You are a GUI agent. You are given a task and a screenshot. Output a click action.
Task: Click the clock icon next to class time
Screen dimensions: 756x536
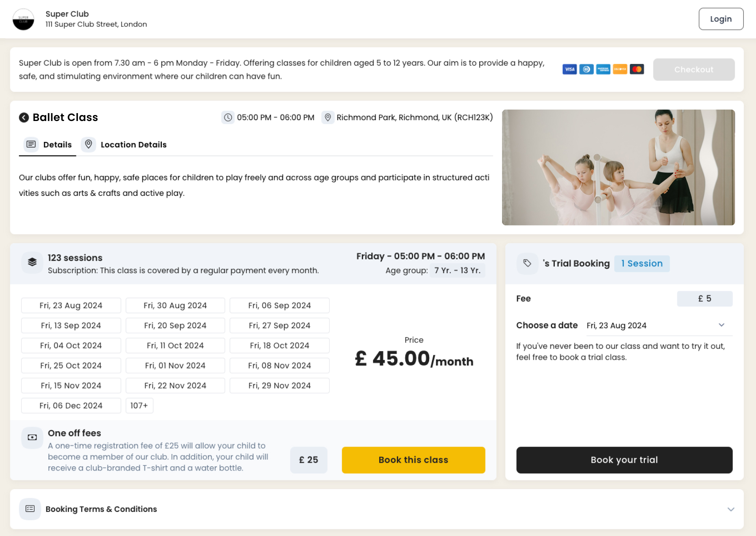(228, 117)
